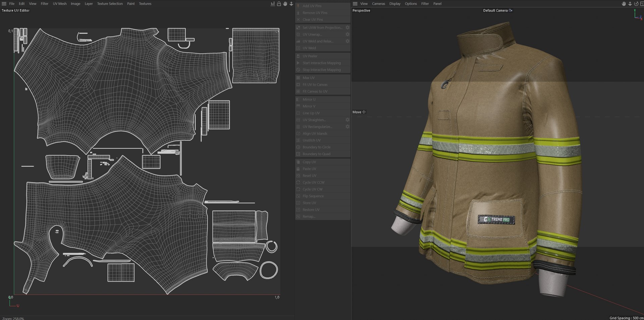The width and height of the screenshot is (644, 320).
Task: Select the pan hand icon in UV editor
Action: coord(285,4)
